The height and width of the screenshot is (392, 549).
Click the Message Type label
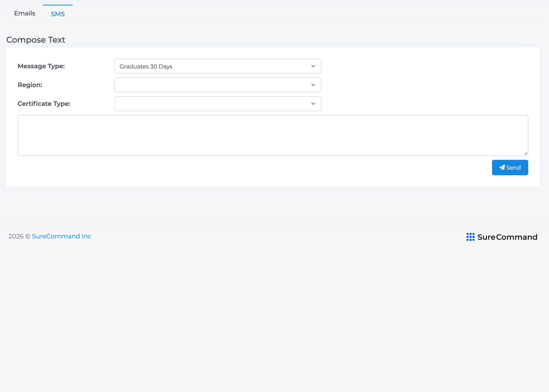(x=41, y=66)
